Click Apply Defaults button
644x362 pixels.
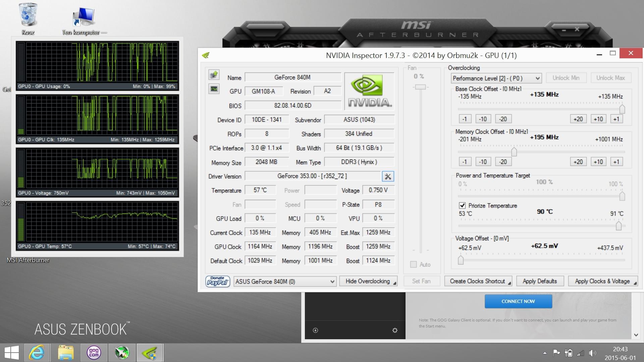coord(540,281)
